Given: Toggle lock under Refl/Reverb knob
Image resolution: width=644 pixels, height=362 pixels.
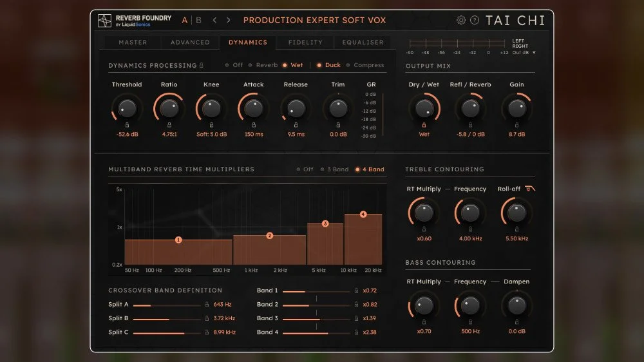Looking at the screenshot, I should point(470,124).
